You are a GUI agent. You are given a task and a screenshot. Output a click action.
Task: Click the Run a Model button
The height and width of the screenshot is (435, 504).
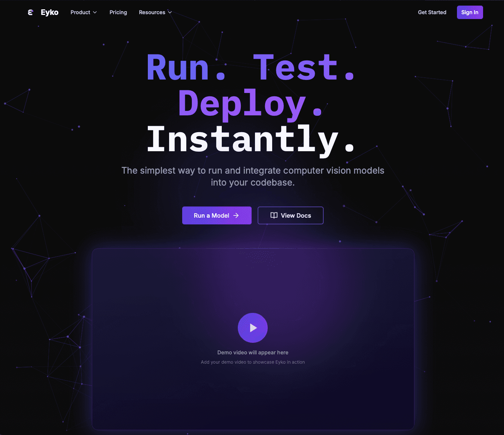(x=217, y=215)
